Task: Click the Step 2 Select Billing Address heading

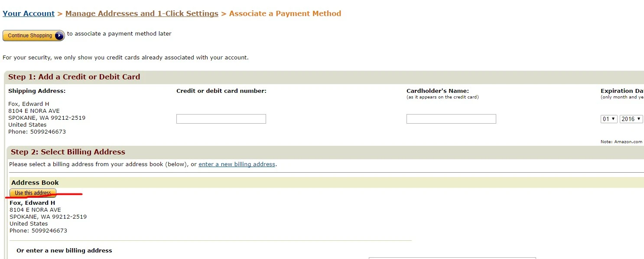Action: (x=68, y=152)
